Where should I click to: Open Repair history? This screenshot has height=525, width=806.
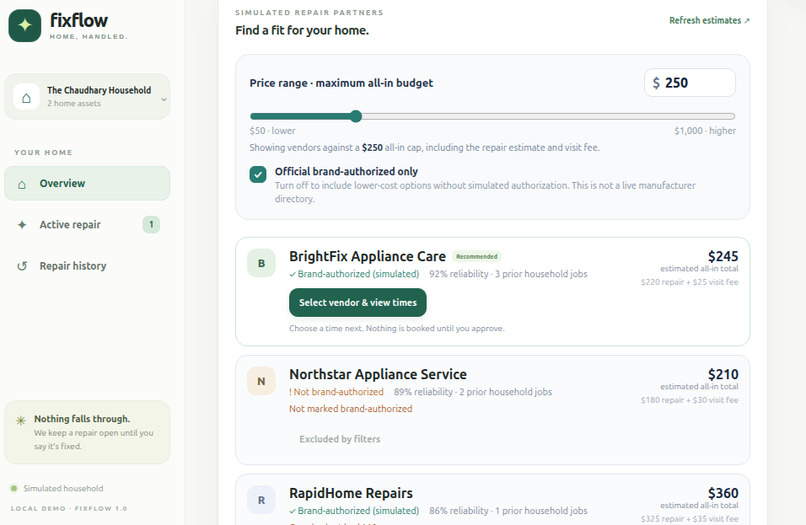[x=87, y=266]
